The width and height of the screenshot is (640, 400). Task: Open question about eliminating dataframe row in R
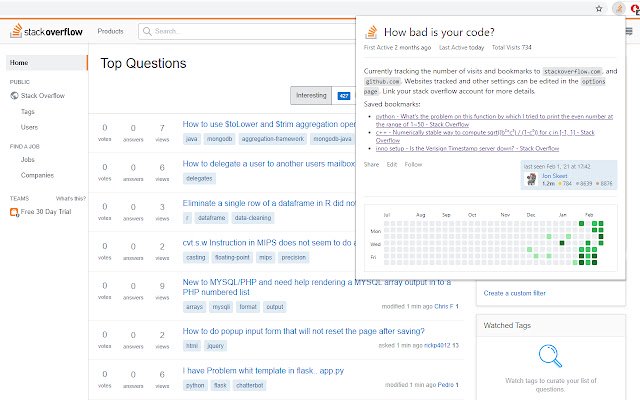click(269, 203)
